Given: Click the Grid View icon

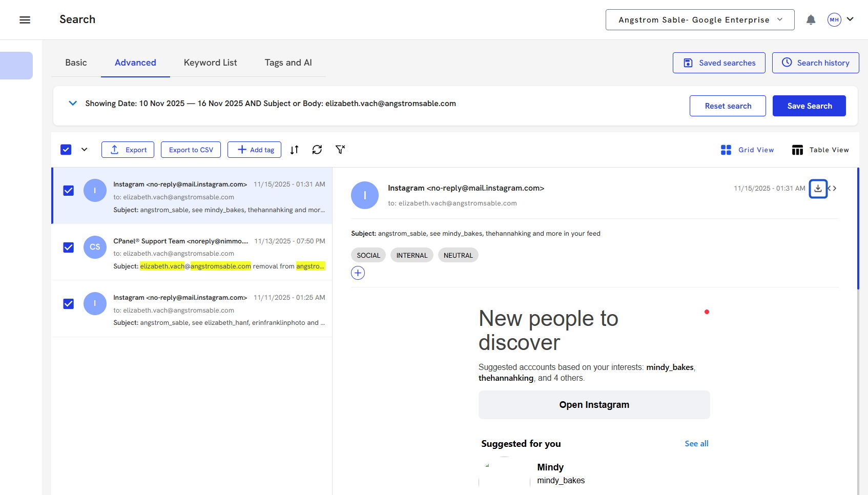Looking at the screenshot, I should tap(726, 150).
